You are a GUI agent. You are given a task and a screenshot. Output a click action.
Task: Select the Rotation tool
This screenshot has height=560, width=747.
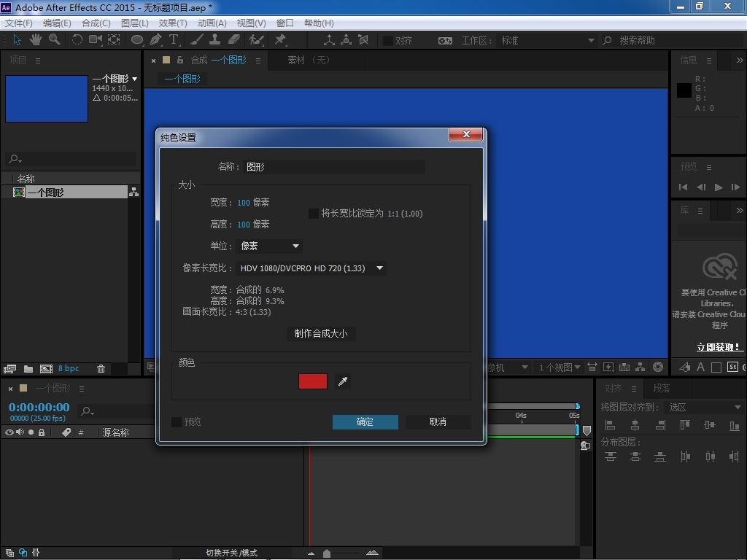click(x=77, y=40)
